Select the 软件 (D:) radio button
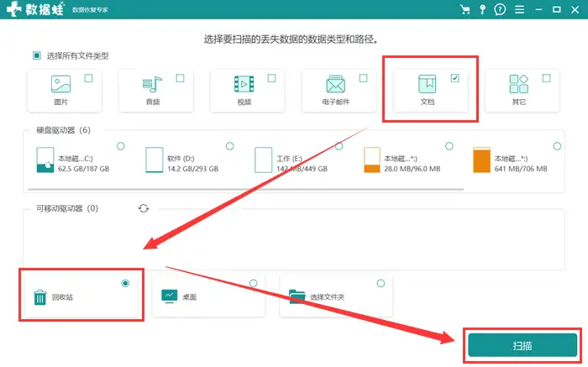The height and width of the screenshot is (367, 588). (x=230, y=146)
